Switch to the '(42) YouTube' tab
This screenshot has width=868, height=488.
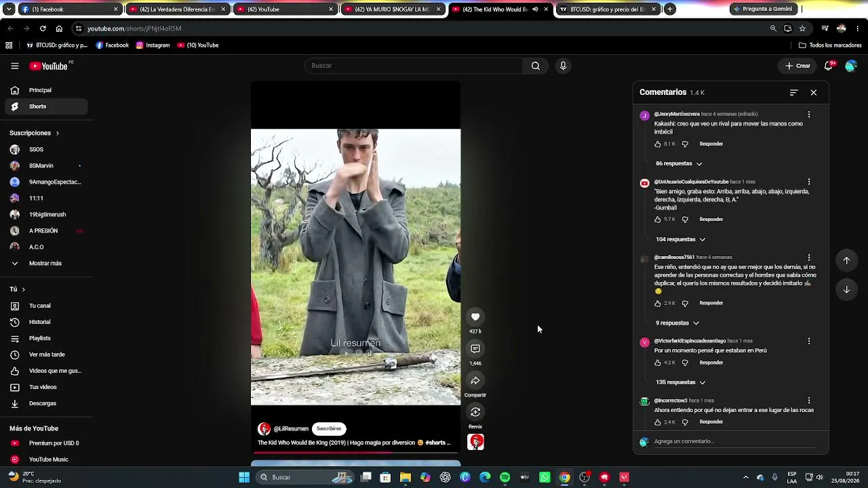click(285, 9)
